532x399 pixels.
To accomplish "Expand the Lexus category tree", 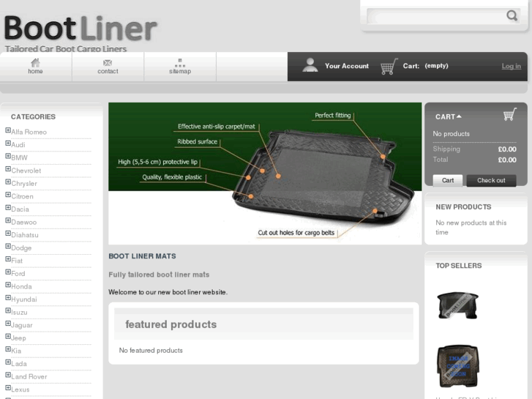I will [8, 389].
